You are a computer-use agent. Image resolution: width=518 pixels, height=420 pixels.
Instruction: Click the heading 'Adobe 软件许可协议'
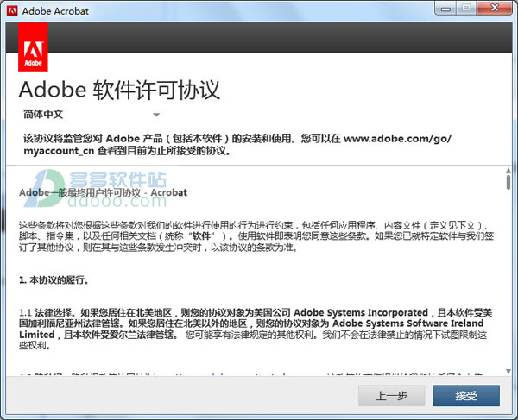click(119, 90)
